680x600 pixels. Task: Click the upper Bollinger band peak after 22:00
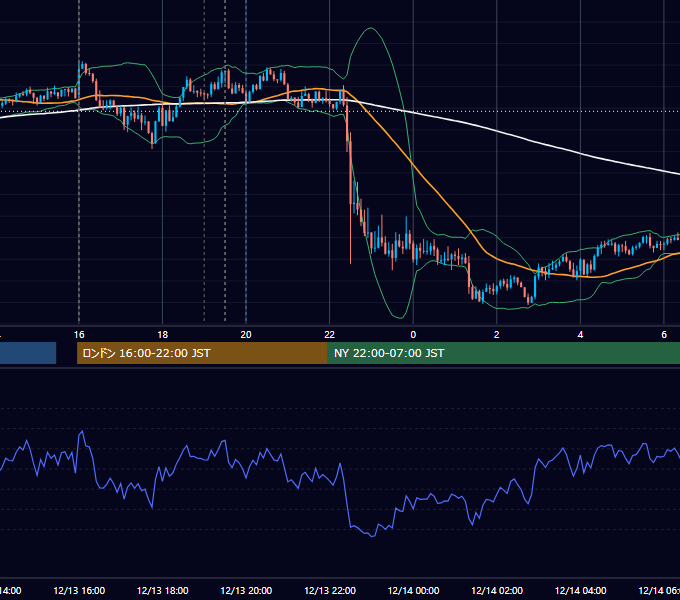click(371, 28)
